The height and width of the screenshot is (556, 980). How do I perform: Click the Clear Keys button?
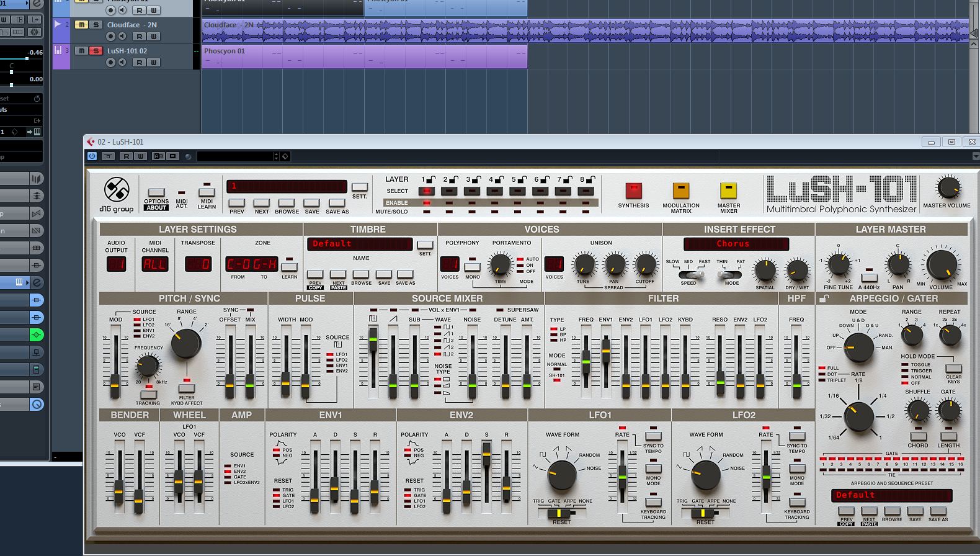953,369
